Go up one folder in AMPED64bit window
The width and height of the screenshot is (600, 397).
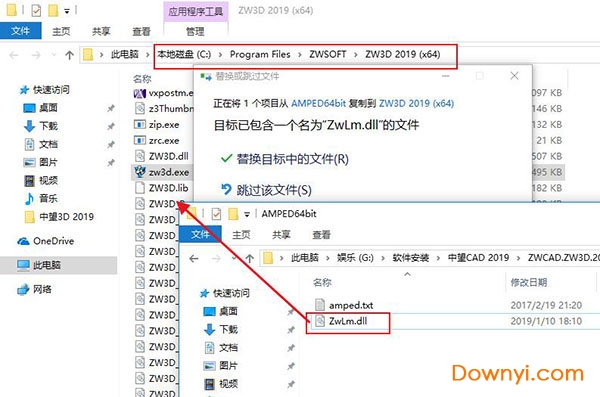[249, 259]
